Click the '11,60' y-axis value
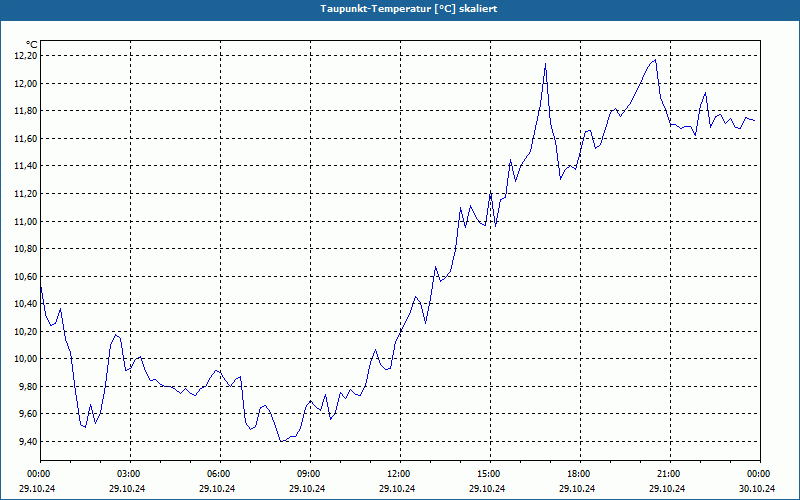Screen dimensions: 800x500 click(24, 138)
